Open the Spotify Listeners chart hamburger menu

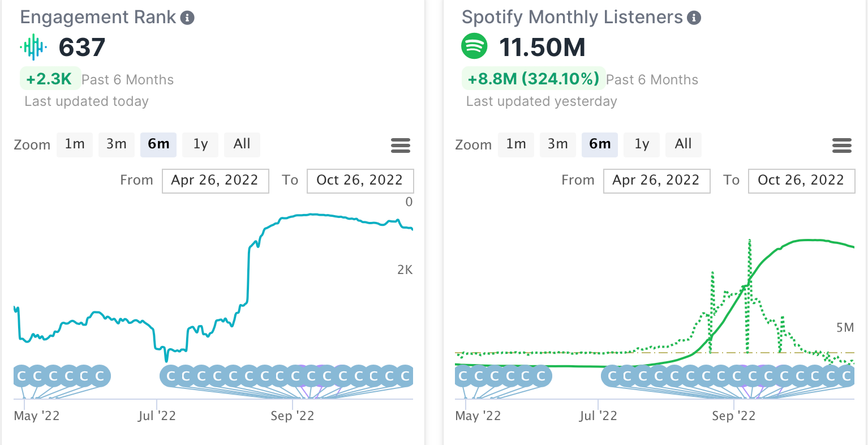coord(842,146)
